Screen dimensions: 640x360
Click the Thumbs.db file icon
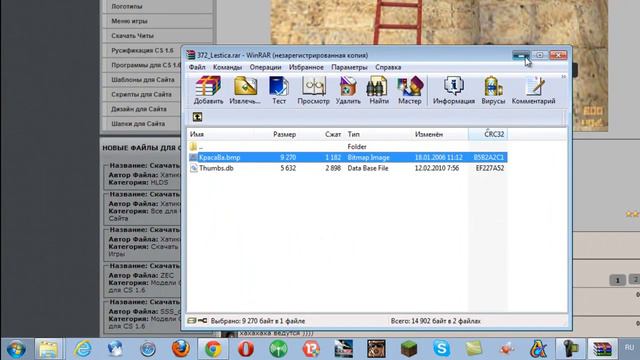click(x=193, y=168)
